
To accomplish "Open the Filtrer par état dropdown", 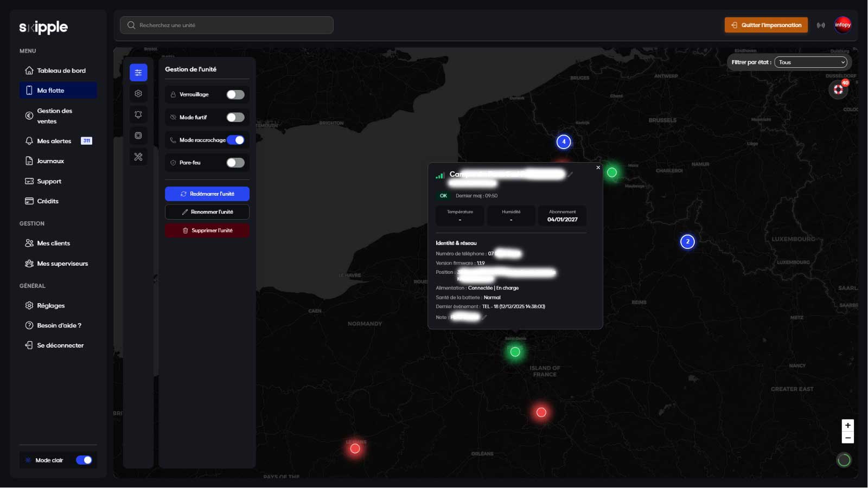I will (810, 62).
